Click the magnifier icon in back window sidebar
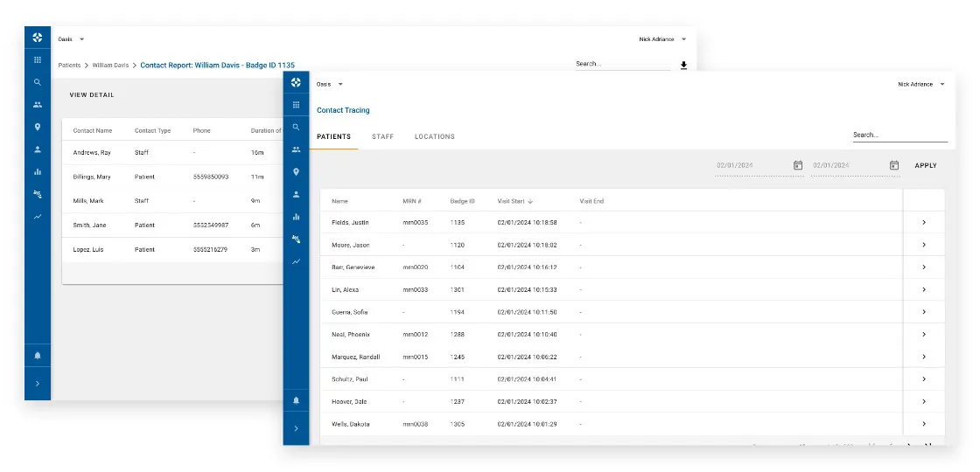This screenshot has height=472, width=980. (38, 82)
